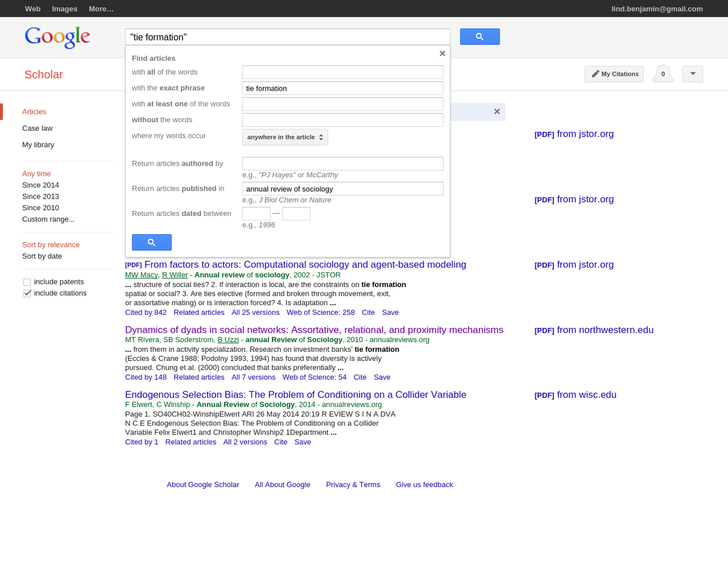
Task: Select Case law in the sidebar
Action: [37, 128]
